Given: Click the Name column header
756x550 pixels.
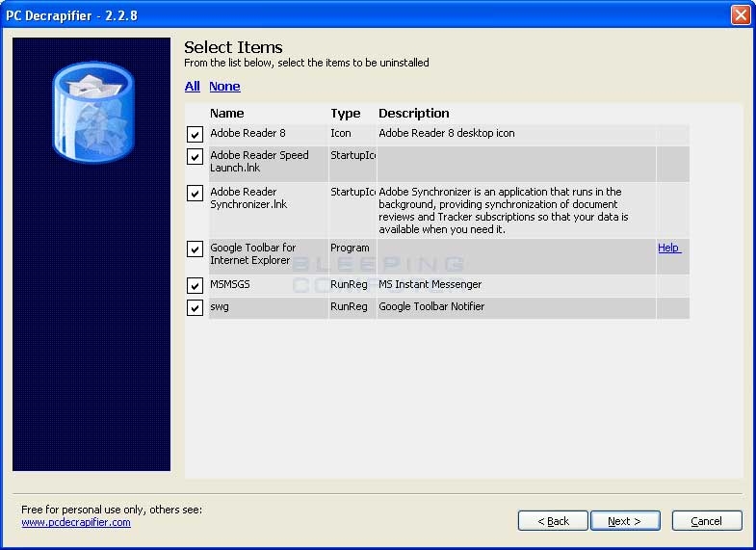Looking at the screenshot, I should click(227, 114).
